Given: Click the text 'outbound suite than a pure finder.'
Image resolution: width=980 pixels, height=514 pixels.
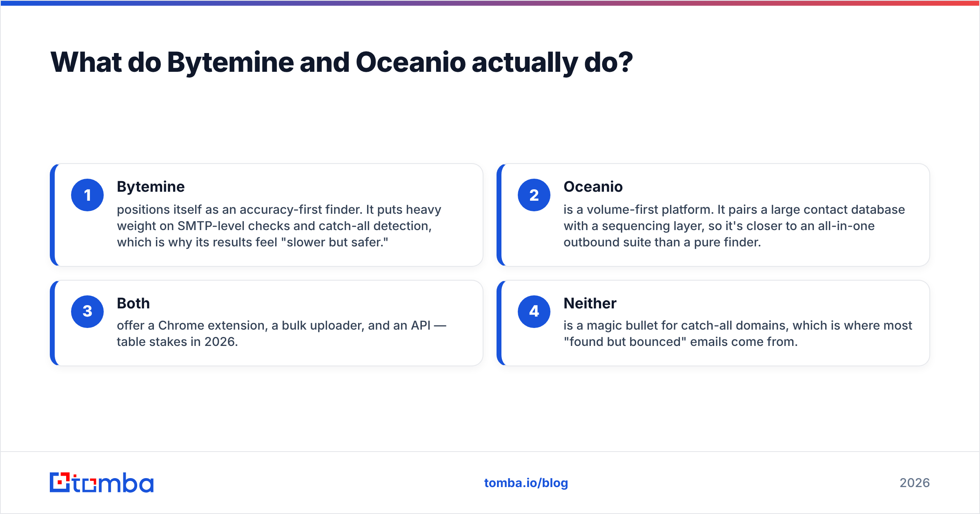Looking at the screenshot, I should 662,242.
